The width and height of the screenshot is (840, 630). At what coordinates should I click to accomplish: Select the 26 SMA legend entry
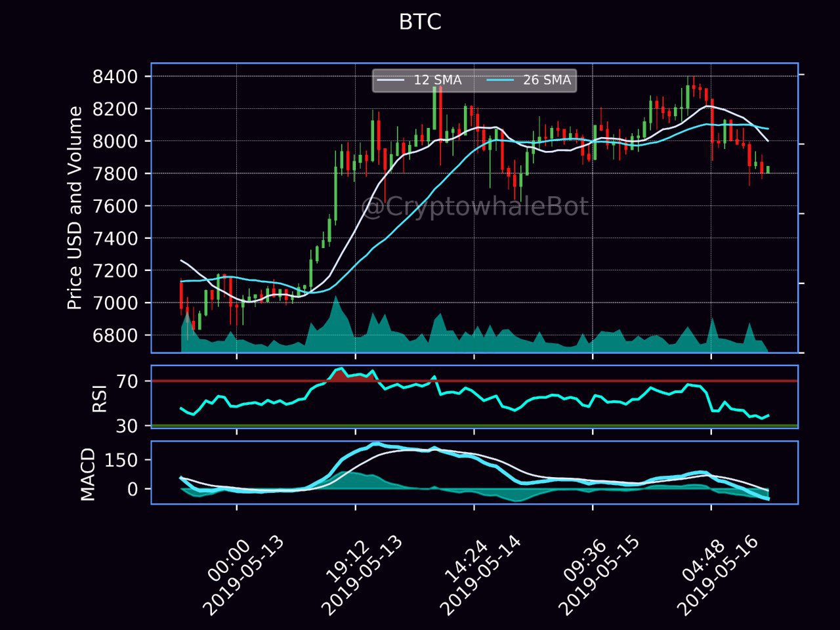pos(529,80)
